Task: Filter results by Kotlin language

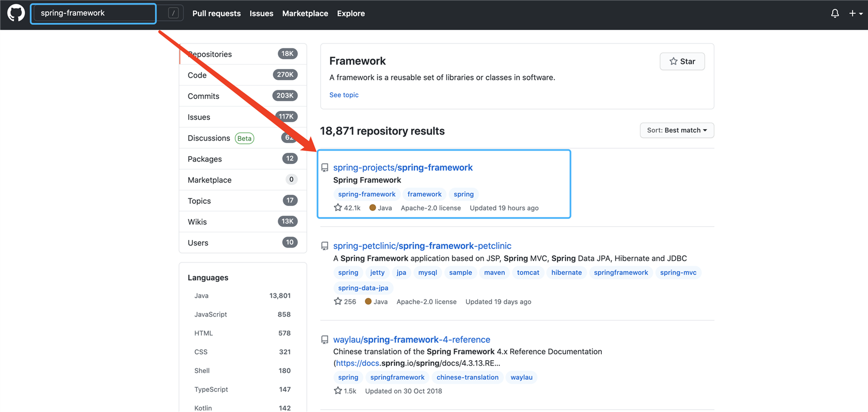Action: pos(242,407)
